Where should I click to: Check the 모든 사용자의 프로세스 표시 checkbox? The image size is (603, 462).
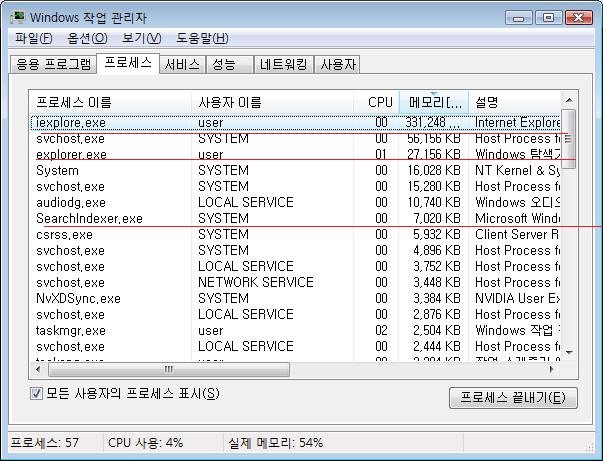(x=37, y=394)
